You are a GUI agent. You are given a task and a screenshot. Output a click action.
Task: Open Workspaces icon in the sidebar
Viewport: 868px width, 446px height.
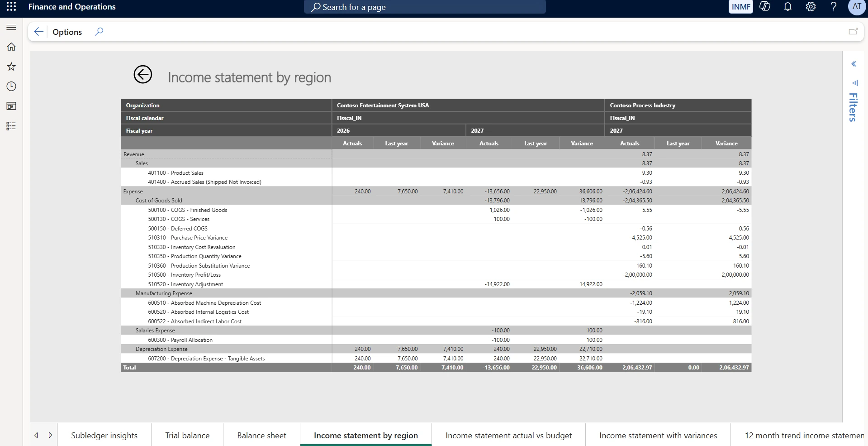pyautogui.click(x=11, y=106)
